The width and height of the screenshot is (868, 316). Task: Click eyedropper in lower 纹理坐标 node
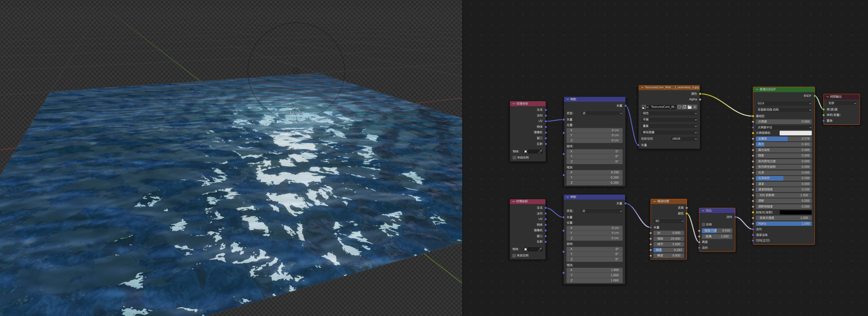(x=540, y=249)
